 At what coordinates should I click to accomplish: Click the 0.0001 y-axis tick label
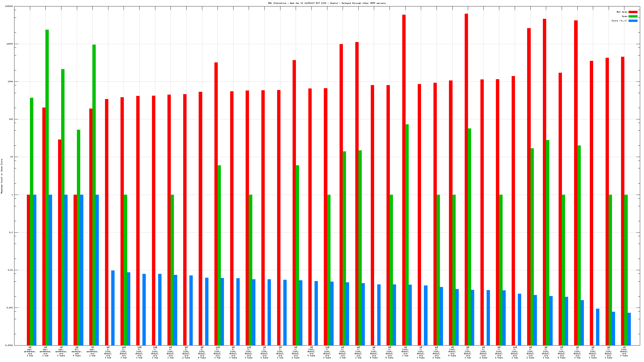(x=9, y=345)
